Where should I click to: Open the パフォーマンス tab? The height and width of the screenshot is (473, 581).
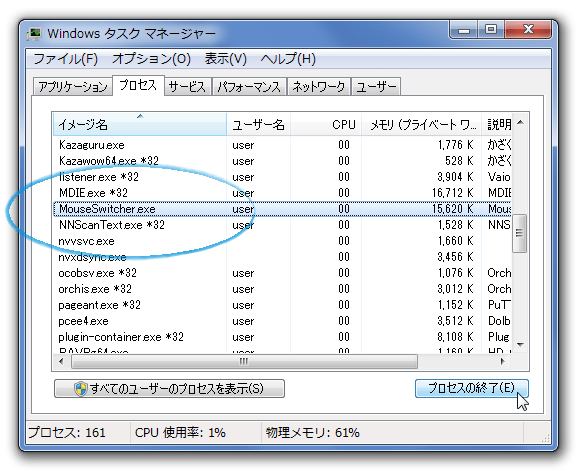click(249, 87)
